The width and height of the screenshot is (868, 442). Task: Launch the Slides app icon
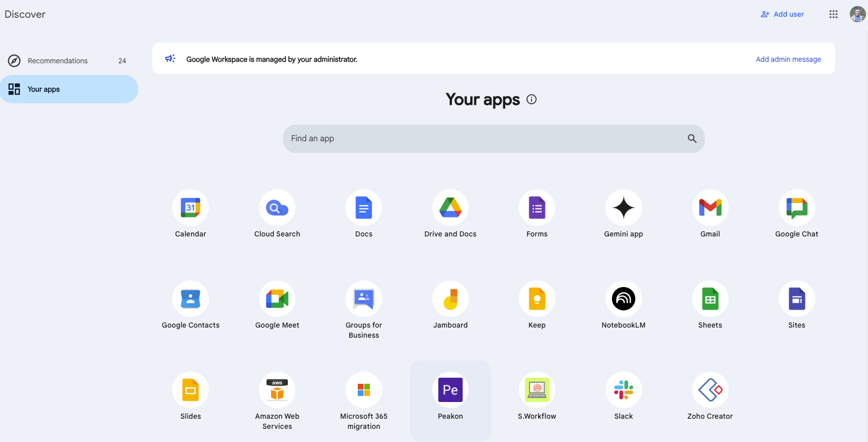point(191,390)
